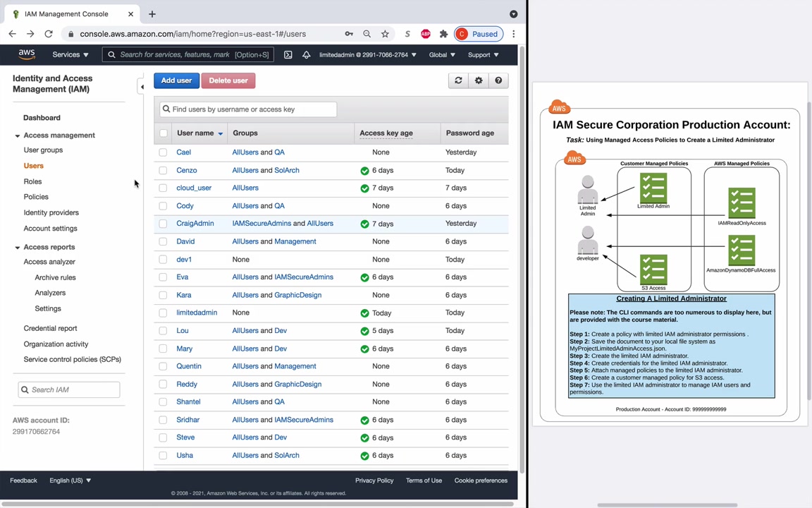
Task: Open Policies in the sidebar
Action: pos(36,196)
